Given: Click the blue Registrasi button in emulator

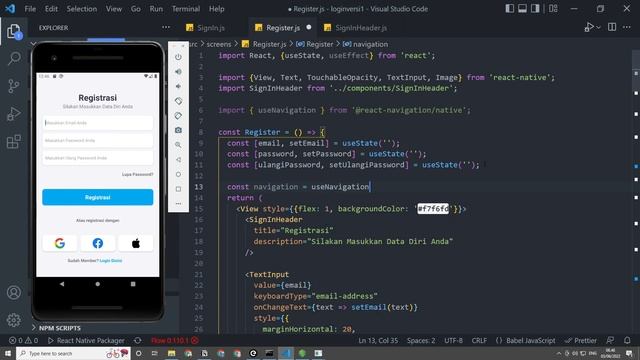Looking at the screenshot, I should (98, 197).
